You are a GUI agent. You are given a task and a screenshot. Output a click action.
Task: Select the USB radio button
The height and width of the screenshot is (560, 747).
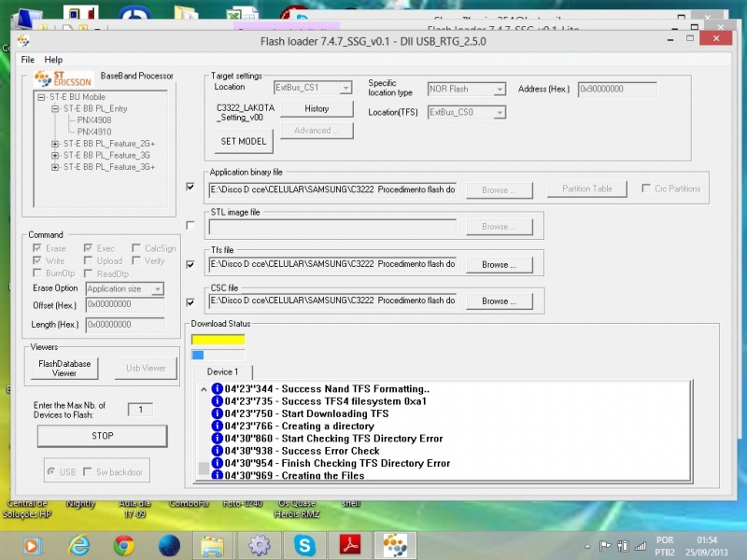[x=51, y=471]
